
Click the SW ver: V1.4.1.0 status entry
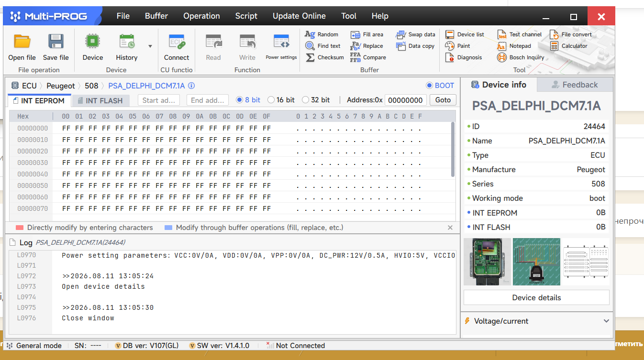tap(219, 346)
